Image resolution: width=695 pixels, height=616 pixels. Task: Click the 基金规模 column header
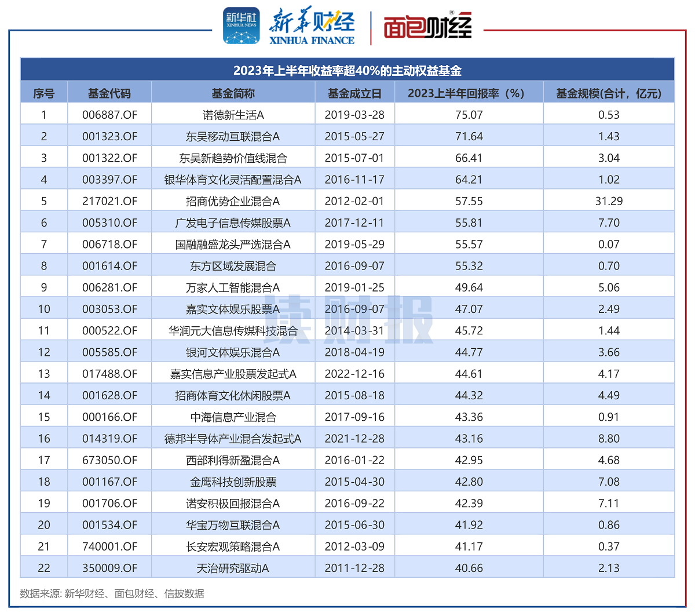pos(608,93)
